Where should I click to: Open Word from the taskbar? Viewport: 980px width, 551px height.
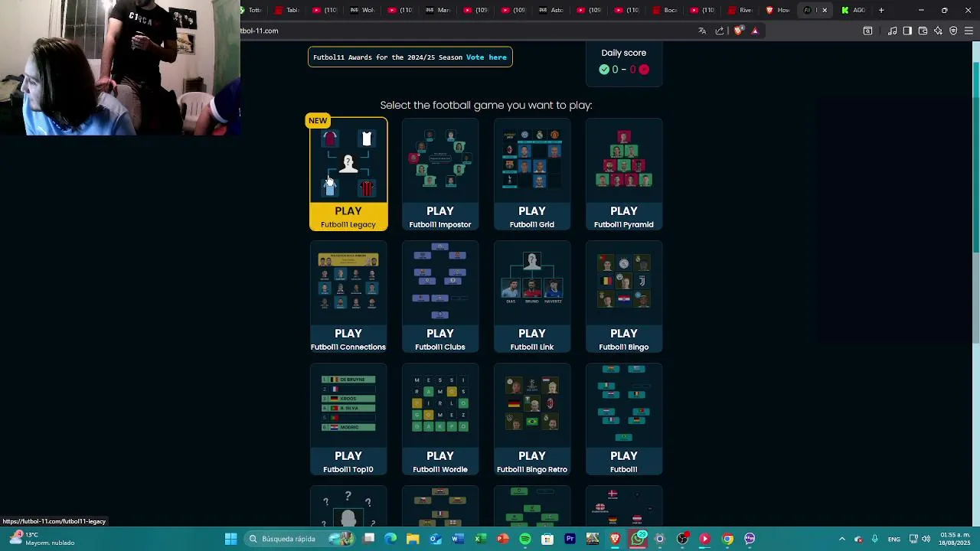pos(458,539)
